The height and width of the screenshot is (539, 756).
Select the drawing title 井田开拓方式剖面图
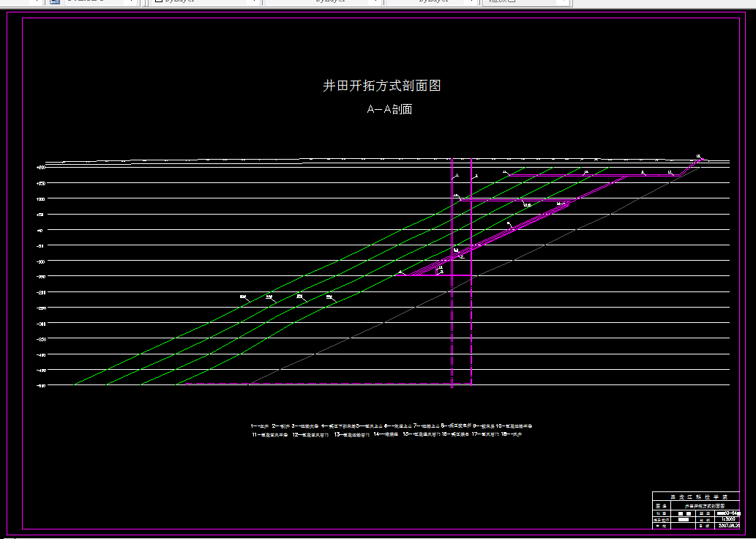coord(382,86)
